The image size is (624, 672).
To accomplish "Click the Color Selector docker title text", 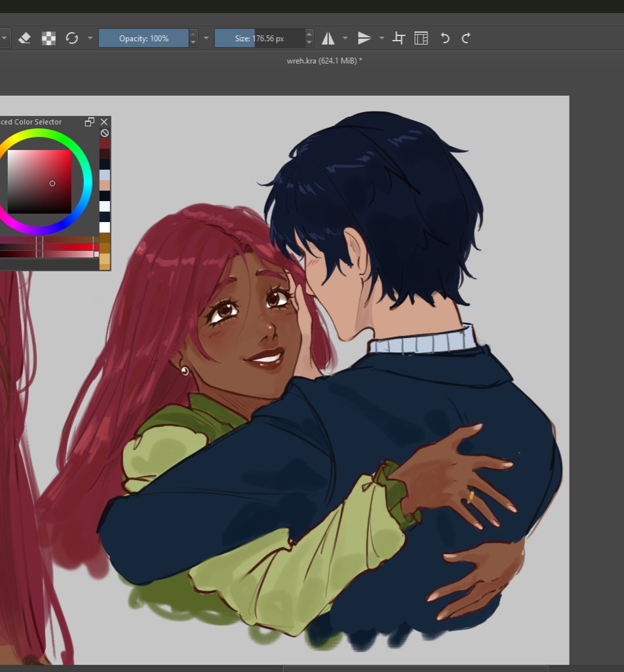I will pyautogui.click(x=31, y=122).
